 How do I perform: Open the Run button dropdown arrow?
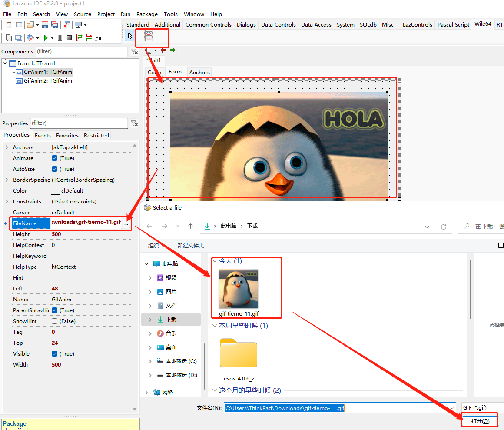point(53,38)
